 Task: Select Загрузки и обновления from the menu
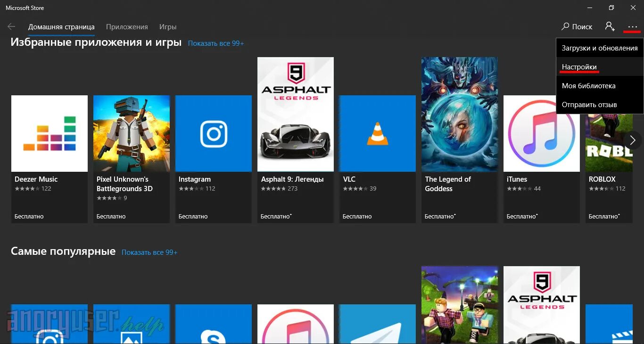600,48
